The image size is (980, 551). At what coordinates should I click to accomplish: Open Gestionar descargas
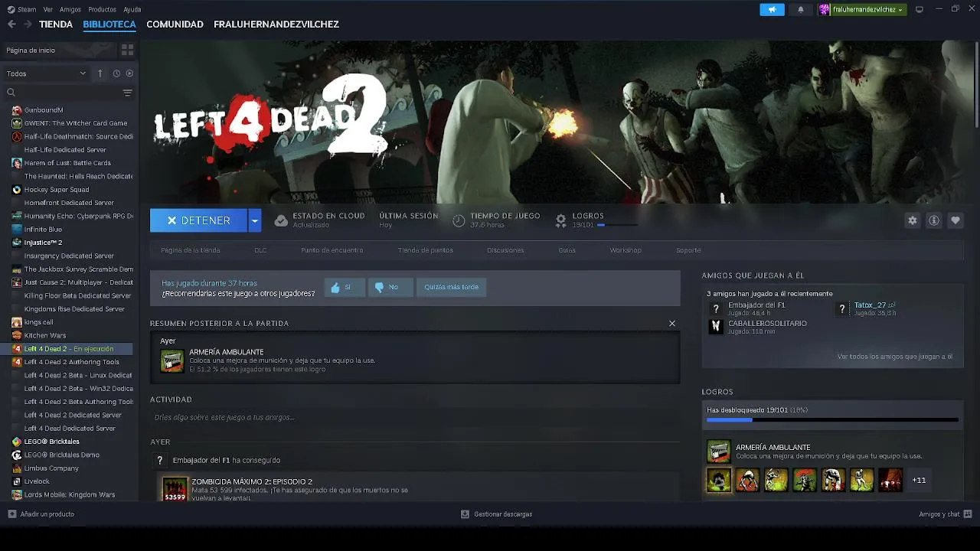click(496, 514)
